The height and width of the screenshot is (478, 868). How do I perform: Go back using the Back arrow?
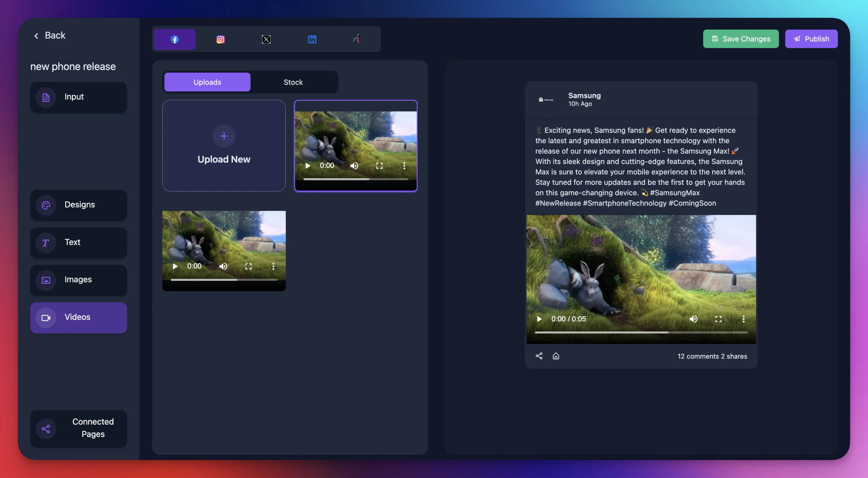pos(36,35)
